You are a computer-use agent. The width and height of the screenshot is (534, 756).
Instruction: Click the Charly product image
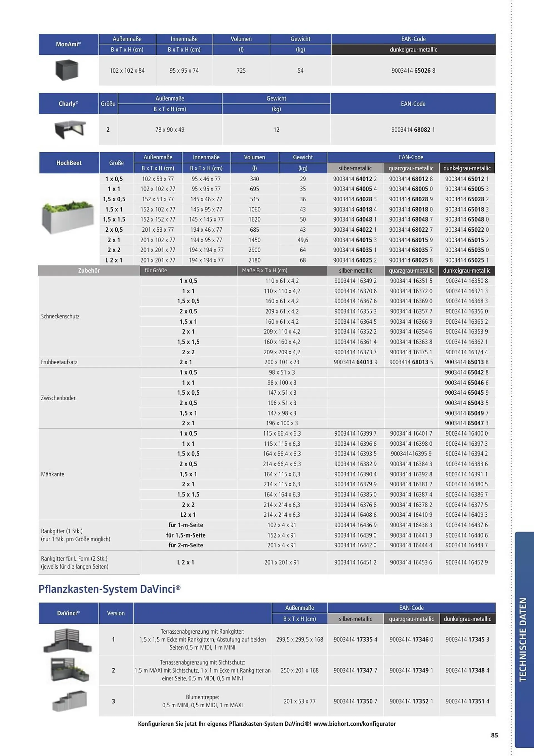(x=70, y=129)
